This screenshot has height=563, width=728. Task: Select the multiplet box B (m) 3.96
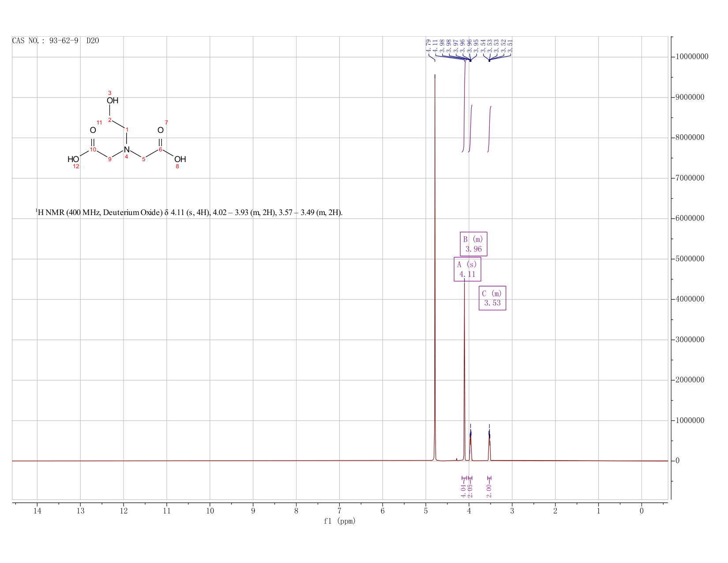pos(473,244)
